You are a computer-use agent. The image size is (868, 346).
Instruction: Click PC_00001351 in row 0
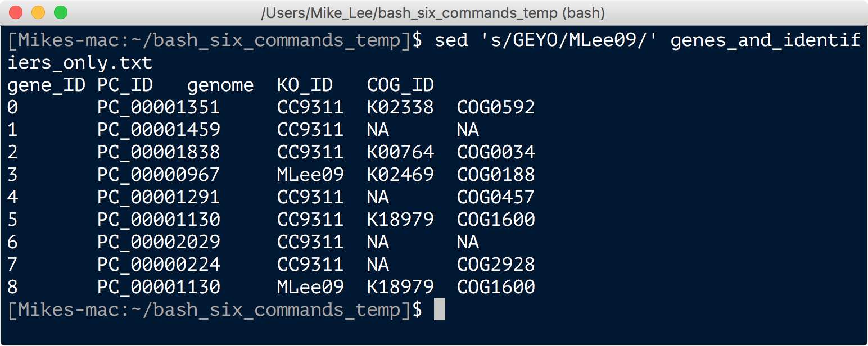pos(159,107)
